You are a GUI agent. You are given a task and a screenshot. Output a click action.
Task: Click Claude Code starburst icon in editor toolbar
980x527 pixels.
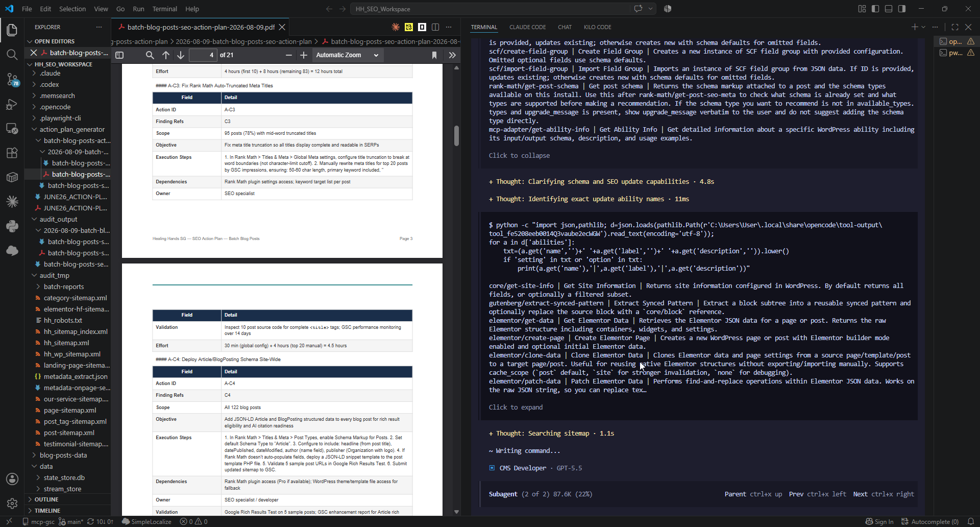click(396, 27)
